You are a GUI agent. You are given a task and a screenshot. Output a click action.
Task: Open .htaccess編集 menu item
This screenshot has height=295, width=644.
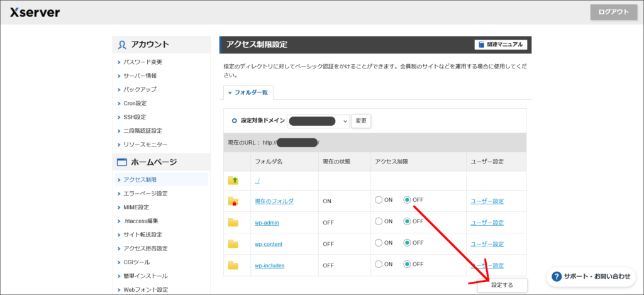coord(141,221)
